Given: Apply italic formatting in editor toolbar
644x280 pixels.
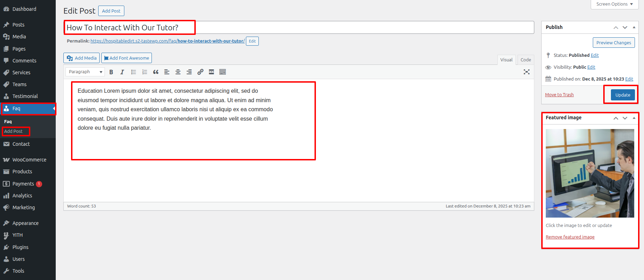Looking at the screenshot, I should (122, 72).
